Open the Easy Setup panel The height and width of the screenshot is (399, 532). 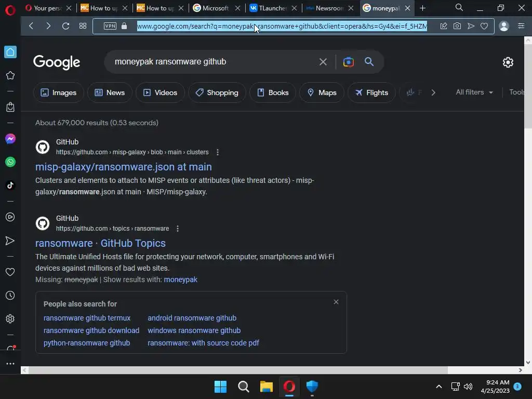[x=521, y=26]
